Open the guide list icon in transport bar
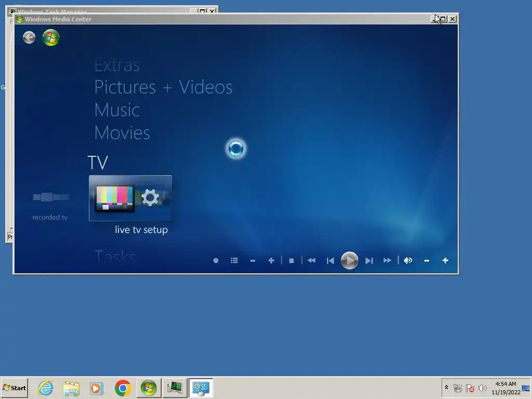This screenshot has height=399, width=532. click(x=234, y=261)
